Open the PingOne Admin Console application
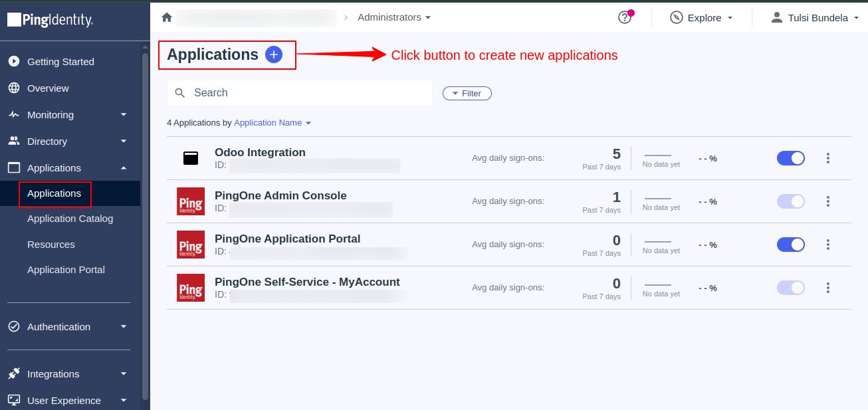Viewport: 868px width, 410px height. (280, 195)
